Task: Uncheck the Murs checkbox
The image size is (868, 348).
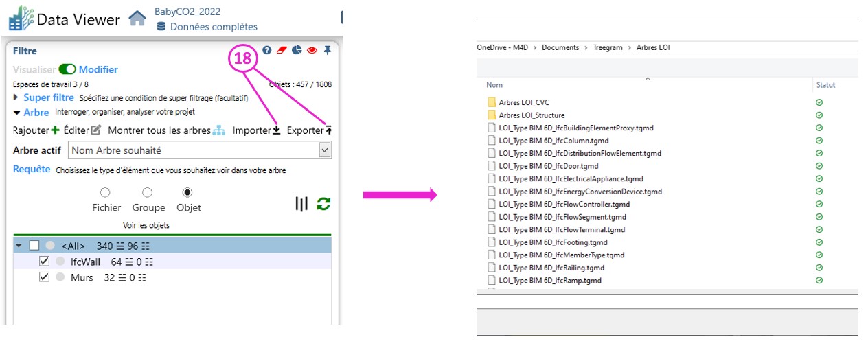Action: (45, 277)
